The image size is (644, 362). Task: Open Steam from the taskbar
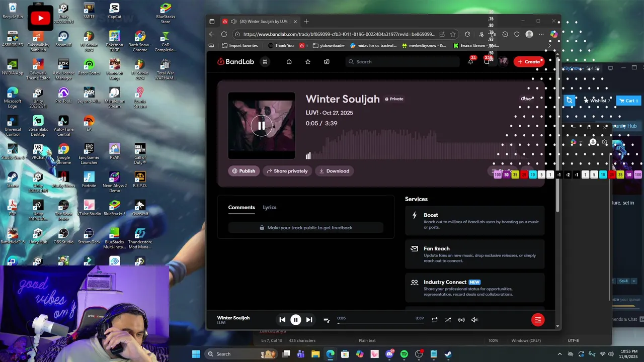448,354
